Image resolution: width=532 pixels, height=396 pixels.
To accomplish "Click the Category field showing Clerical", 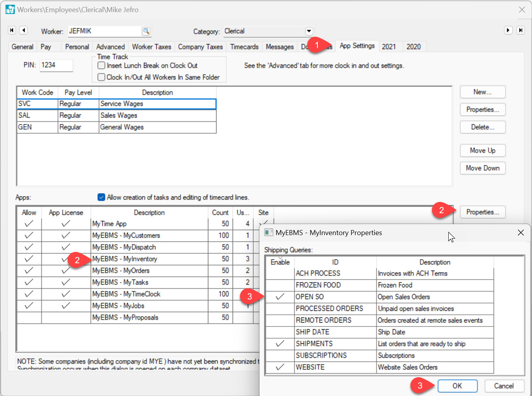I will 264,31.
